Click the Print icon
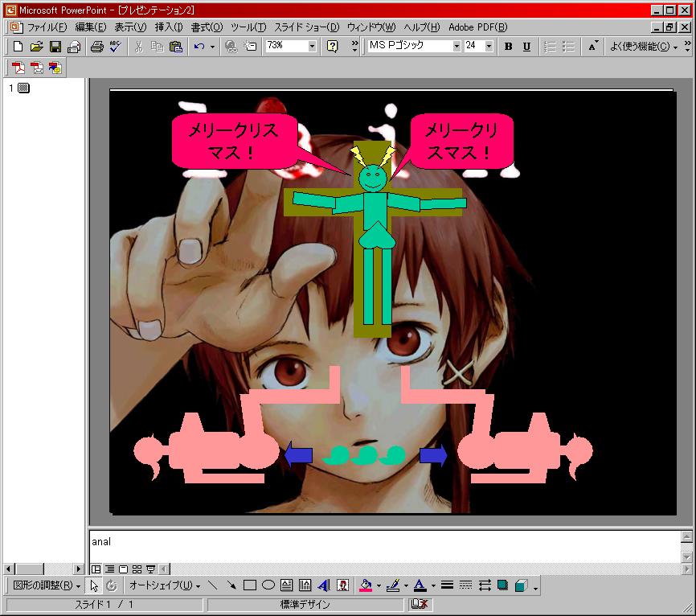 [x=96, y=47]
